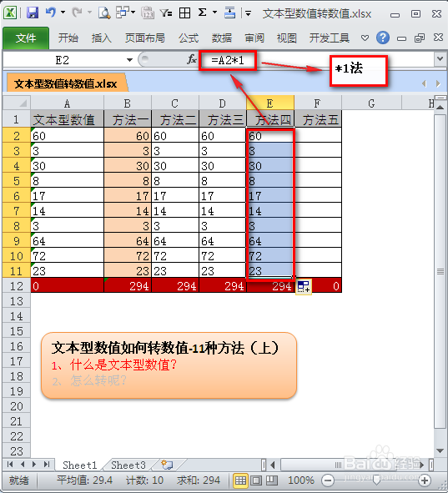Open the undo history dropdown arrow

pos(63,13)
